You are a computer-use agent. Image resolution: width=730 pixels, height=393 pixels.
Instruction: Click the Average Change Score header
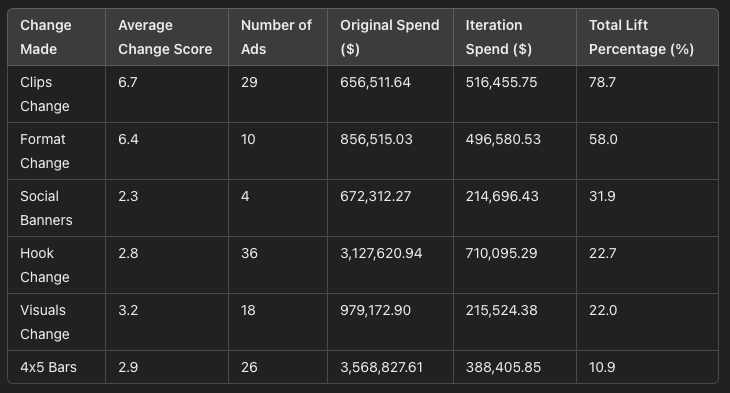(x=165, y=37)
